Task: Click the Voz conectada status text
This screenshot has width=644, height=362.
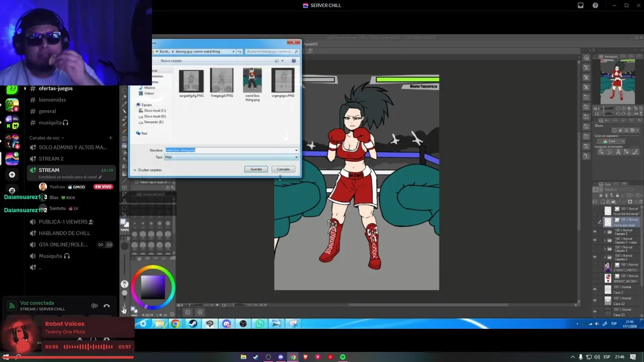Action: pyautogui.click(x=37, y=303)
